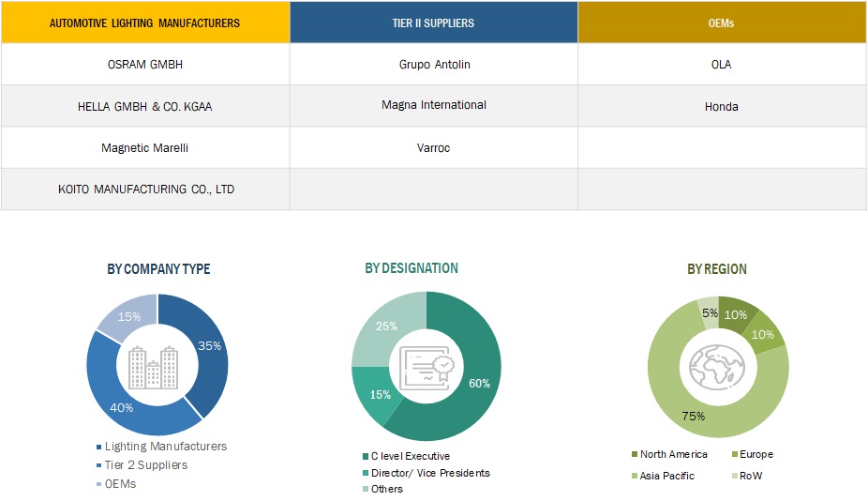Screen dimensions: 868x501
Task: Select the Automotive Lighting Manufacturers column header
Action: click(144, 23)
